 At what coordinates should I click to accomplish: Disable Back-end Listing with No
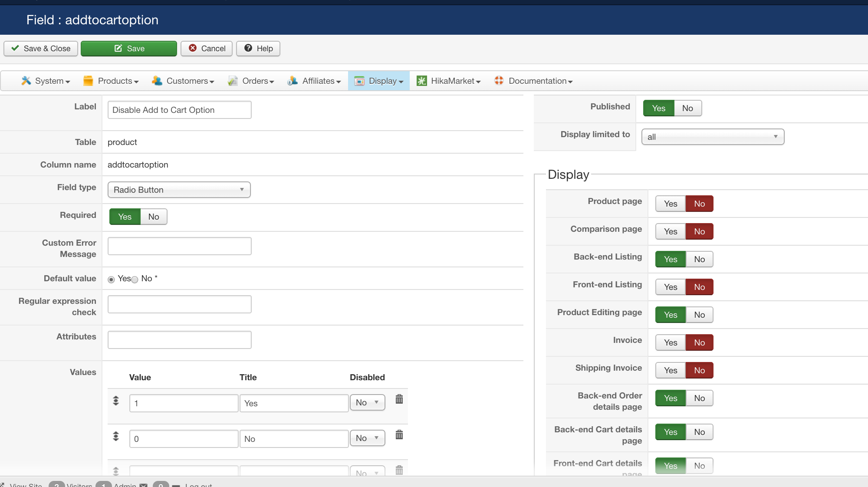[699, 259]
